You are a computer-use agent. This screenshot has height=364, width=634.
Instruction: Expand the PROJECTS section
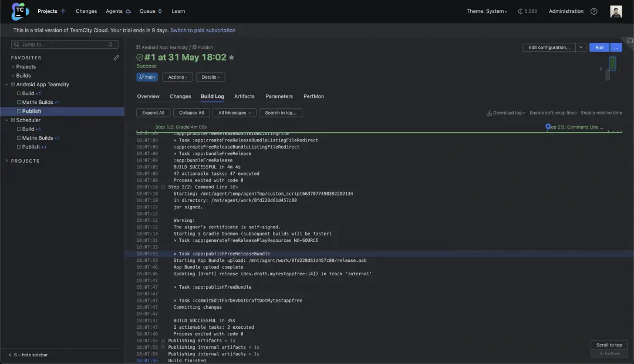click(6, 161)
